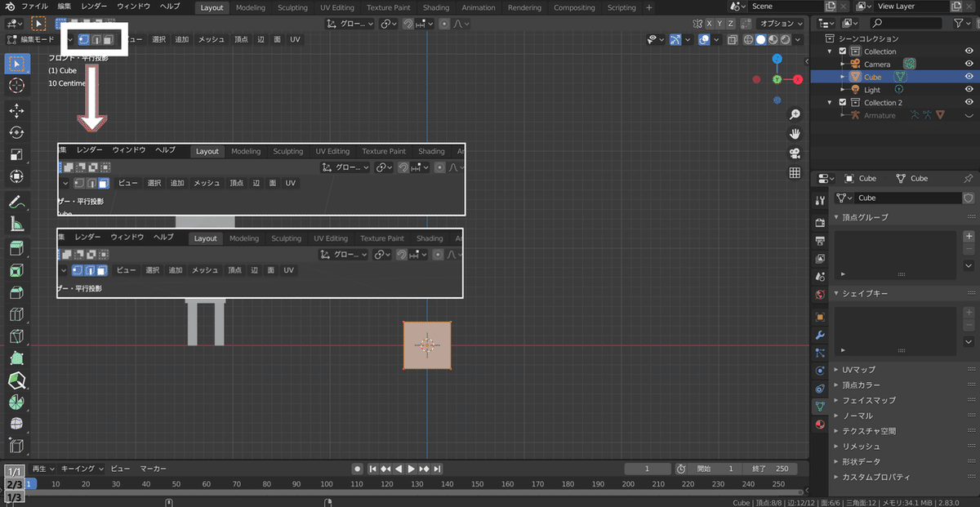The height and width of the screenshot is (507, 980).
Task: Click the 終了 end frame field
Action: click(771, 469)
